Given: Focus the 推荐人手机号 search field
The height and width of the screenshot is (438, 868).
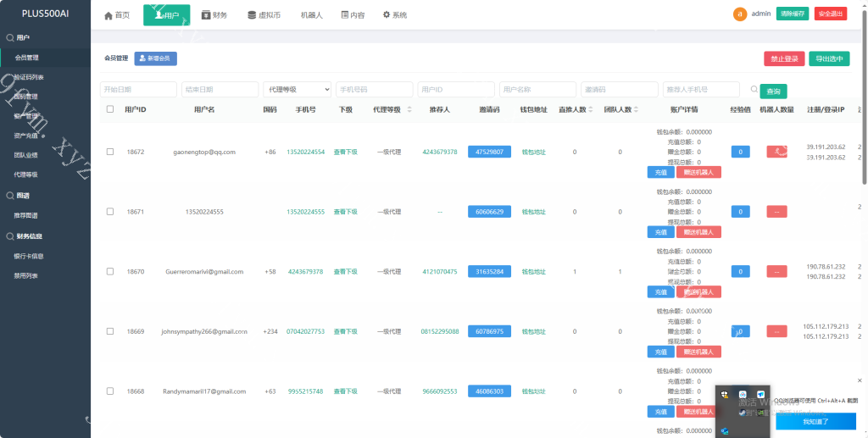Looking at the screenshot, I should coord(701,89).
